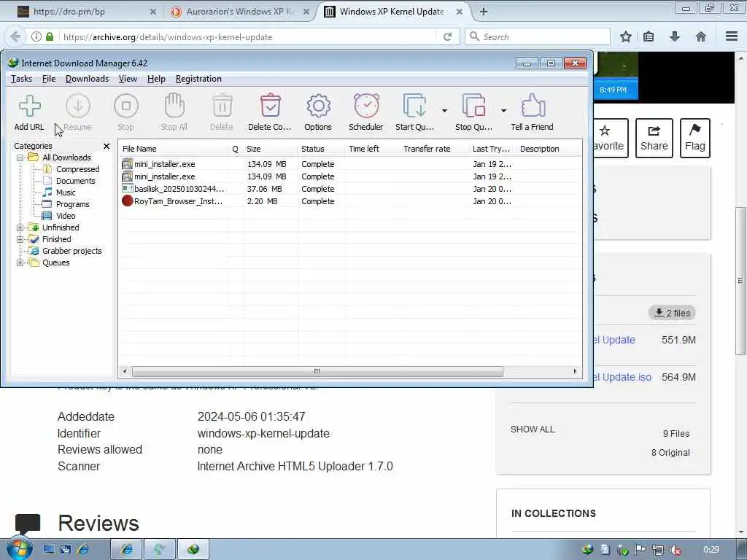This screenshot has height=560, width=747.
Task: Open the browser downloads arrow icon
Action: pos(675,36)
